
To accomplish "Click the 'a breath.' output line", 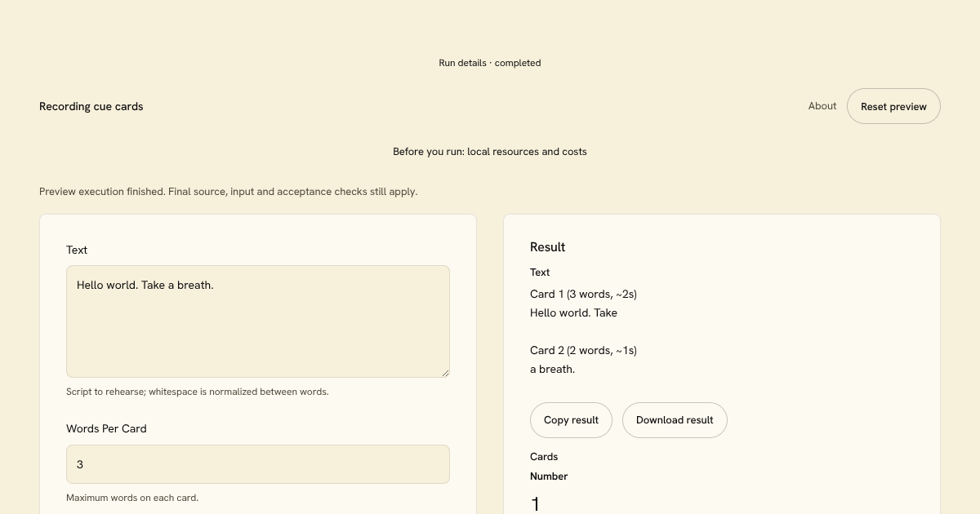I will 552,369.
